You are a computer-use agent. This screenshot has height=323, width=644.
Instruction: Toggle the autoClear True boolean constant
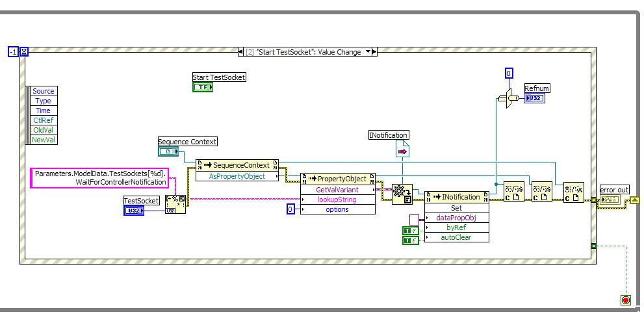pos(411,240)
